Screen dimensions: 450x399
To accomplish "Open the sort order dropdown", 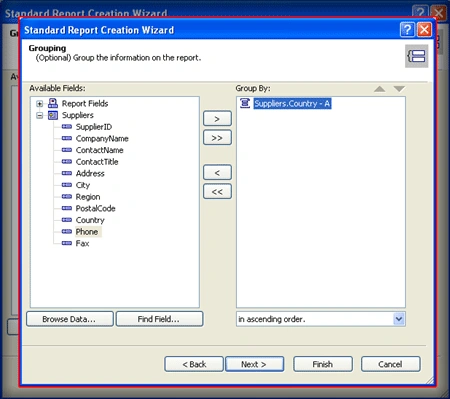I will tap(399, 319).
